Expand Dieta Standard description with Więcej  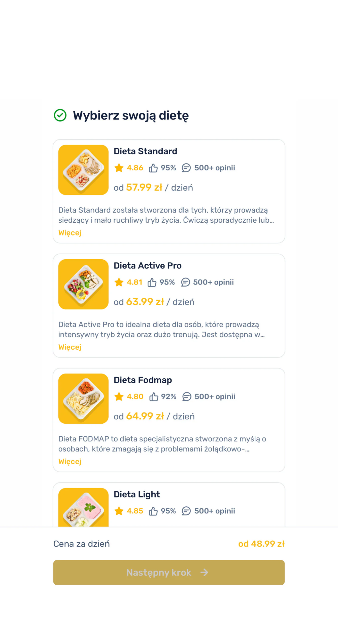(70, 233)
